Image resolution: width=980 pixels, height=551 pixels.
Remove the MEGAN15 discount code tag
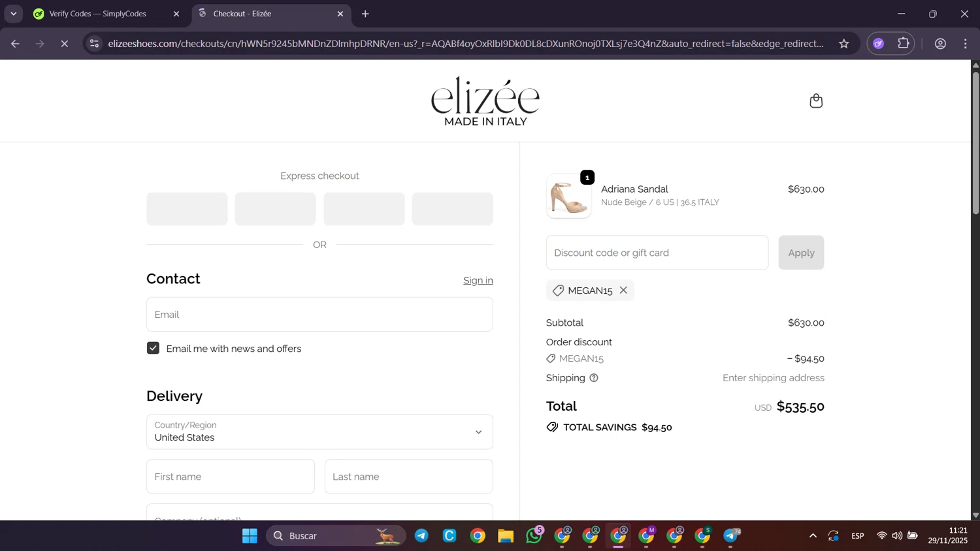(623, 291)
